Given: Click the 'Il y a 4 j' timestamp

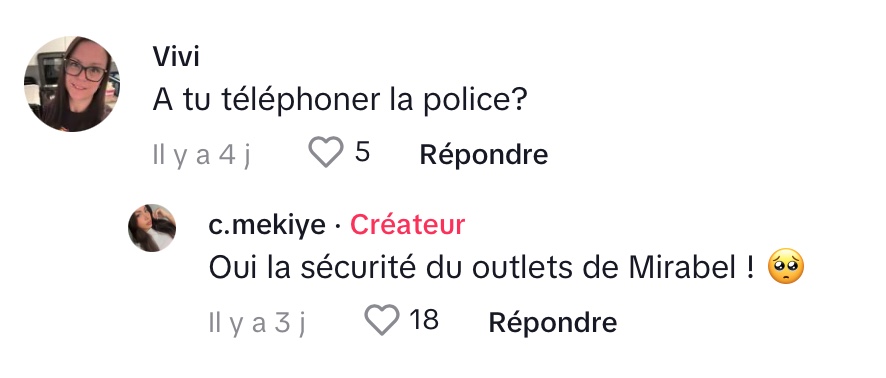Looking at the screenshot, I should coord(201,155).
